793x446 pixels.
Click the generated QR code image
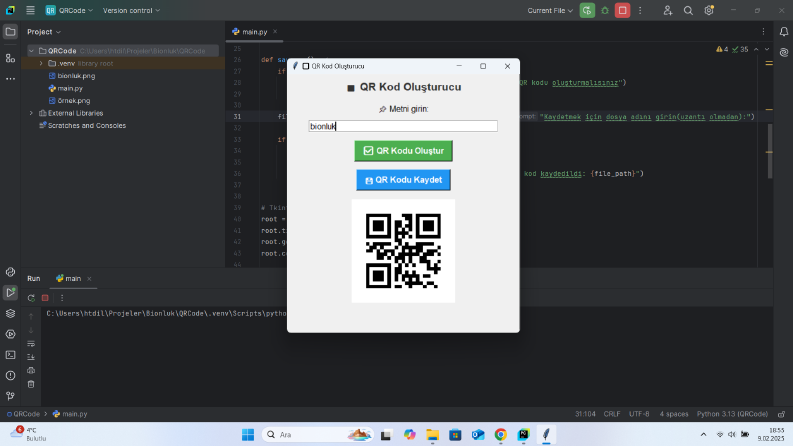click(403, 251)
